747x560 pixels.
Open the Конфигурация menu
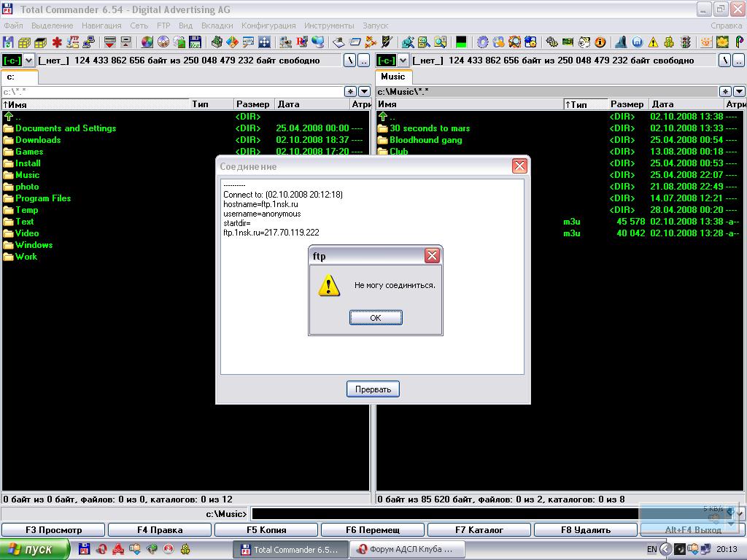(x=268, y=26)
